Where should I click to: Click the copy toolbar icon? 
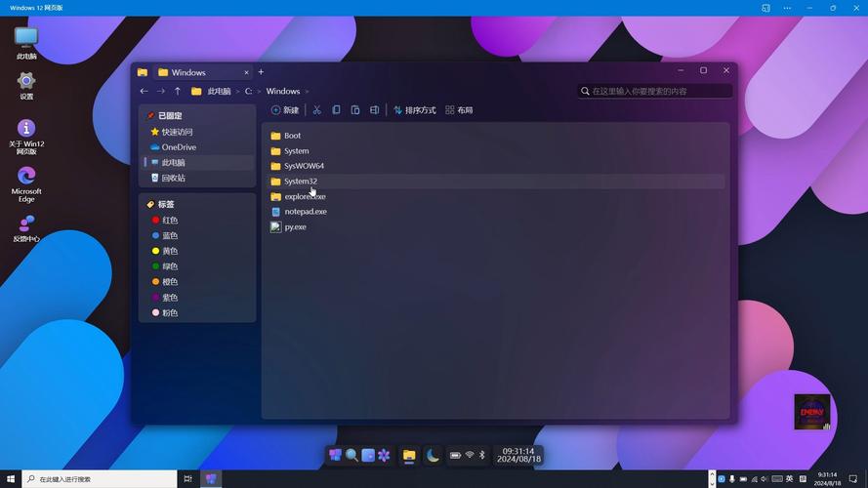click(336, 110)
